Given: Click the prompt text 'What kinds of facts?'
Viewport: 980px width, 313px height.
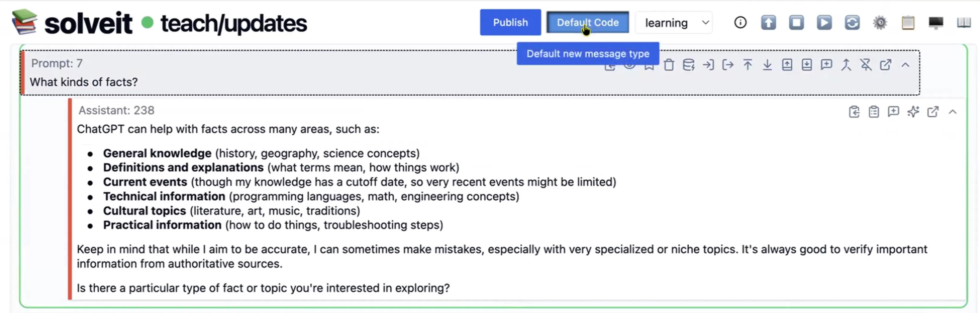Looking at the screenshot, I should pyautogui.click(x=84, y=82).
